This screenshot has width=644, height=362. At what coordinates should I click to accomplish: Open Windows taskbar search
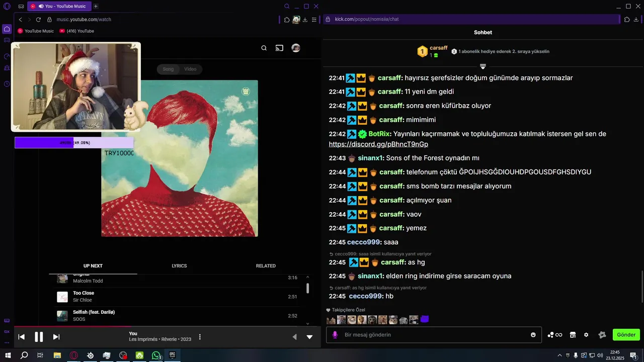(24, 355)
